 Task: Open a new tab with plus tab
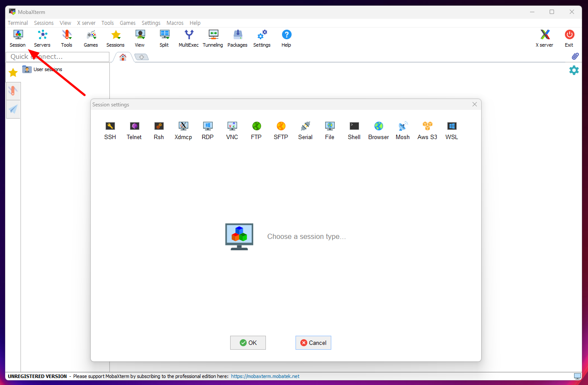141,57
